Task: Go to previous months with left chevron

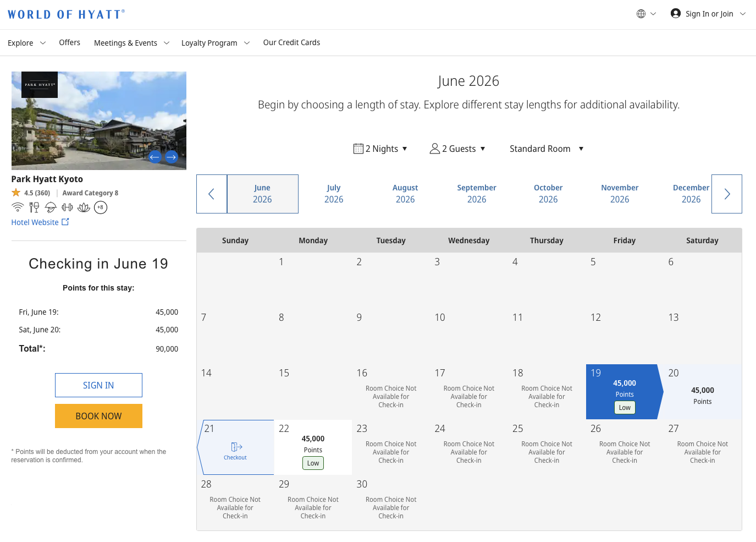Action: pyautogui.click(x=212, y=194)
